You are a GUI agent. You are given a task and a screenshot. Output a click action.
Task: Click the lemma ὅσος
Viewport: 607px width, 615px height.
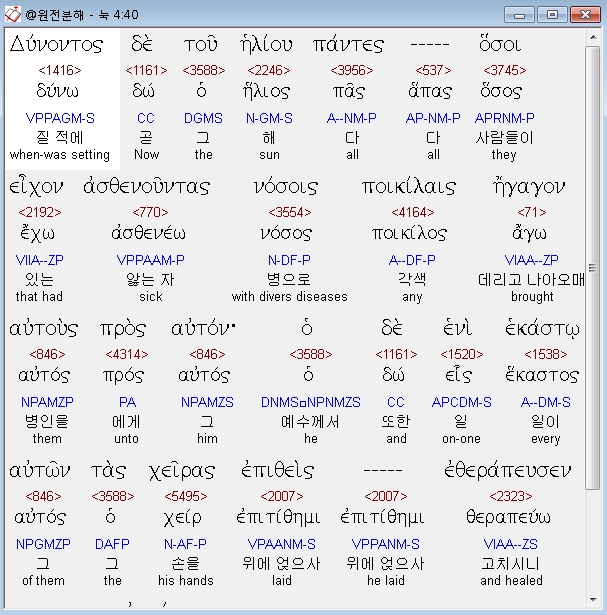[x=501, y=91]
